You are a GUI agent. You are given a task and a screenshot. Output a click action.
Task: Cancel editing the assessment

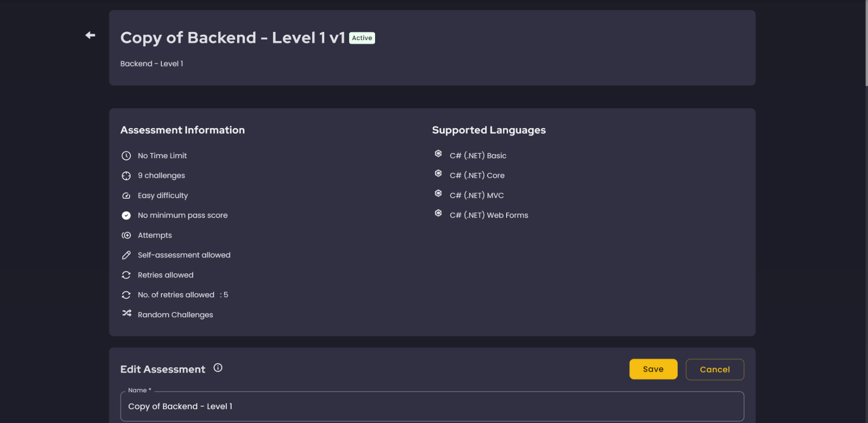[714, 370]
